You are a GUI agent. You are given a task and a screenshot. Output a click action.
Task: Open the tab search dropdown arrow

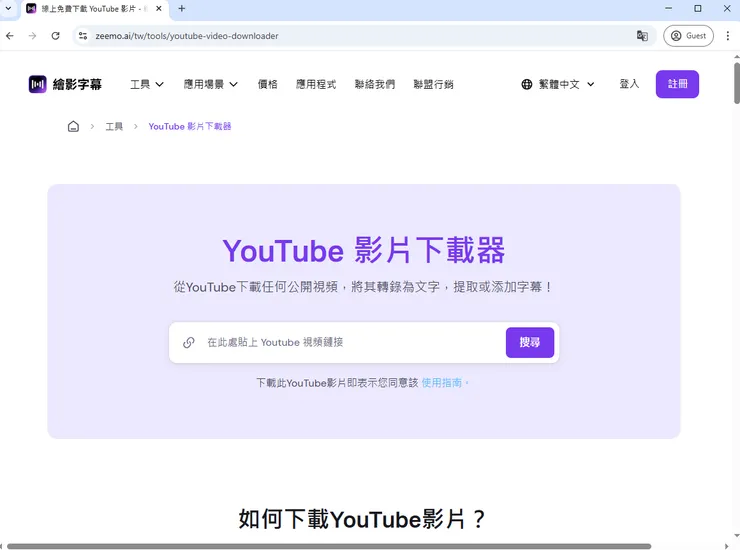(8, 8)
